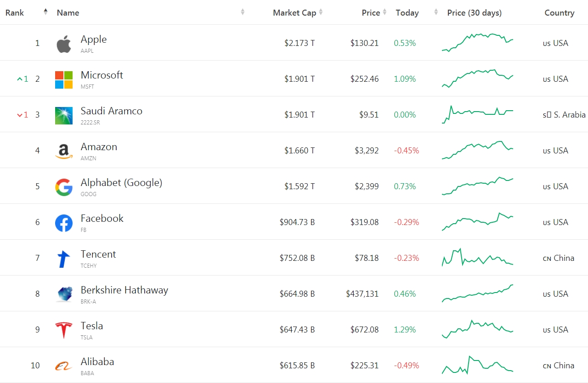
Task: Click the Country column header
Action: pyautogui.click(x=560, y=13)
